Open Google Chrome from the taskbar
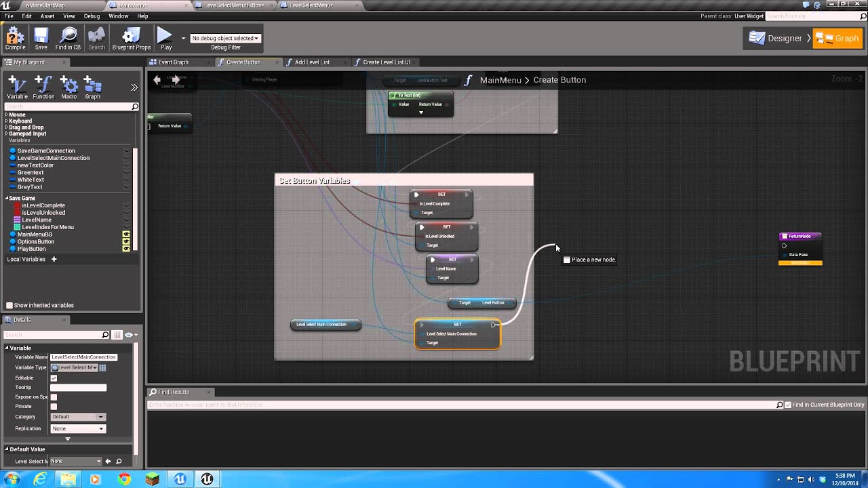The height and width of the screenshot is (488, 868). tap(124, 479)
